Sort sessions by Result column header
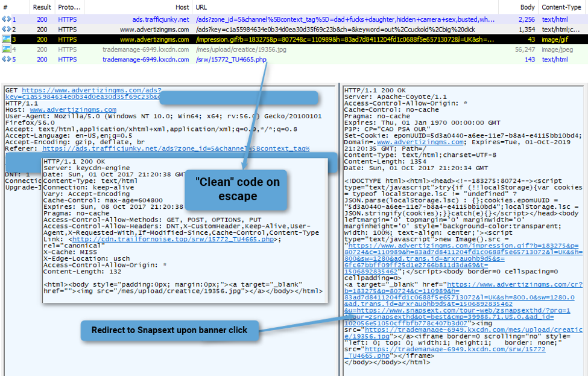This screenshot has height=376, width=588. (x=41, y=7)
